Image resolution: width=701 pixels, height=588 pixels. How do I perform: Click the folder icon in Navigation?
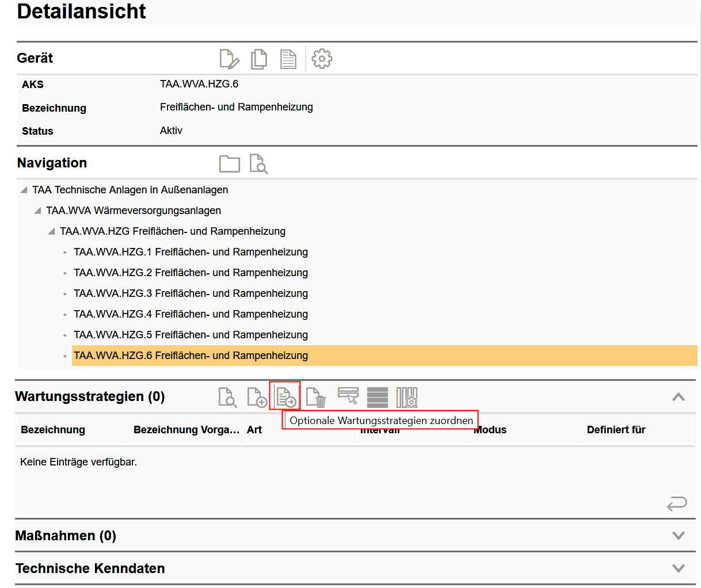point(229,164)
